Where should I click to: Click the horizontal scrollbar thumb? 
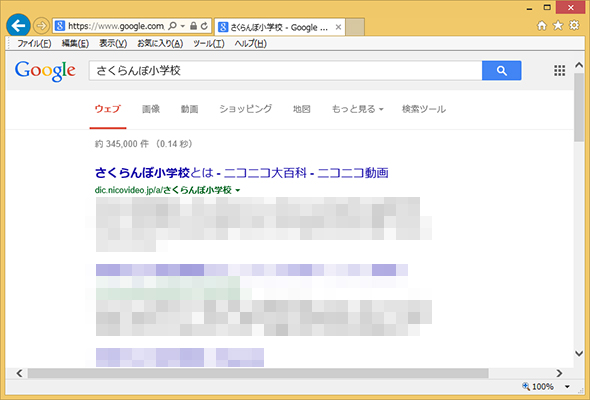point(258,373)
